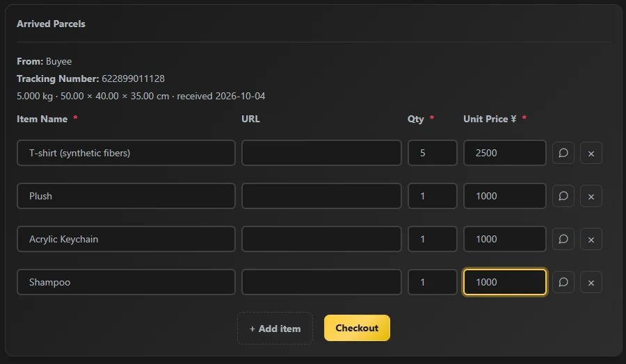Edit the T-shirt (synthetic fibers) name field
626x364 pixels.
click(126, 153)
